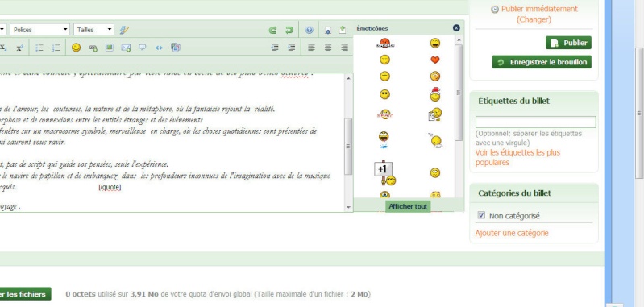This screenshot has height=307, width=644.
Task: Open the Tailles size dropdown
Action: 93,30
